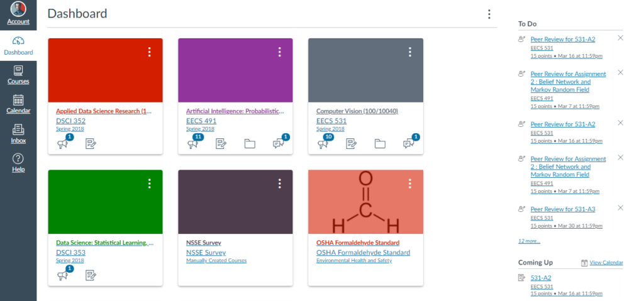
Task: Open the Help menu in sidebar
Action: point(18,163)
